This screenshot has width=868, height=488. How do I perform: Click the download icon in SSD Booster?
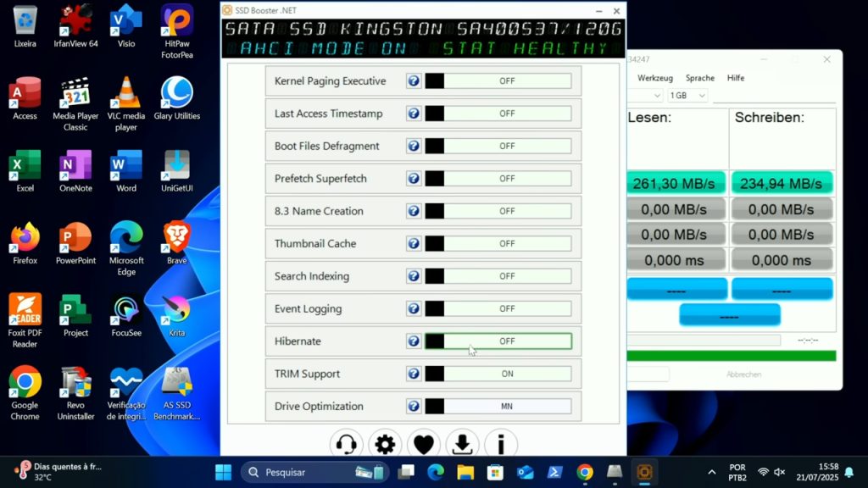tap(461, 442)
